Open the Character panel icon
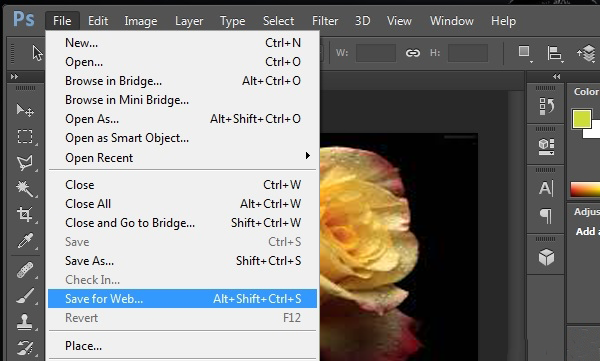600x361 pixels. (x=546, y=188)
